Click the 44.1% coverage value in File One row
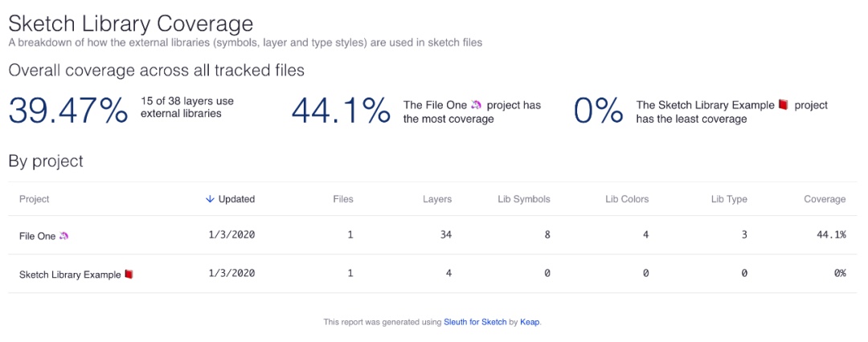The image size is (868, 342). pos(831,234)
